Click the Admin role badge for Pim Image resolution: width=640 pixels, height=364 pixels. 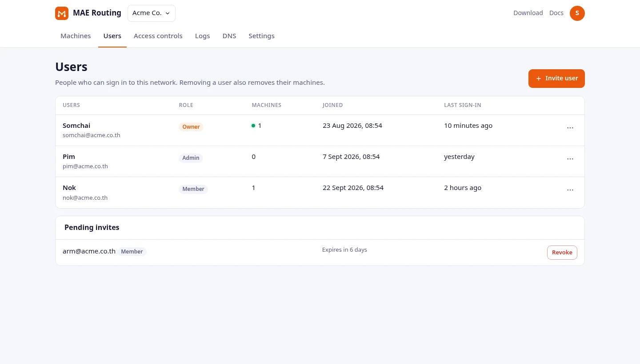(x=191, y=158)
